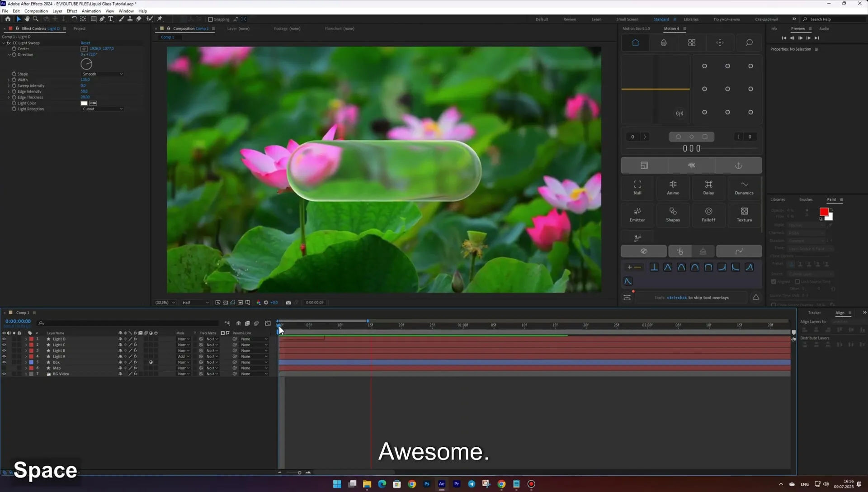Click the Emitter tool in Motion panel

pos(637,215)
